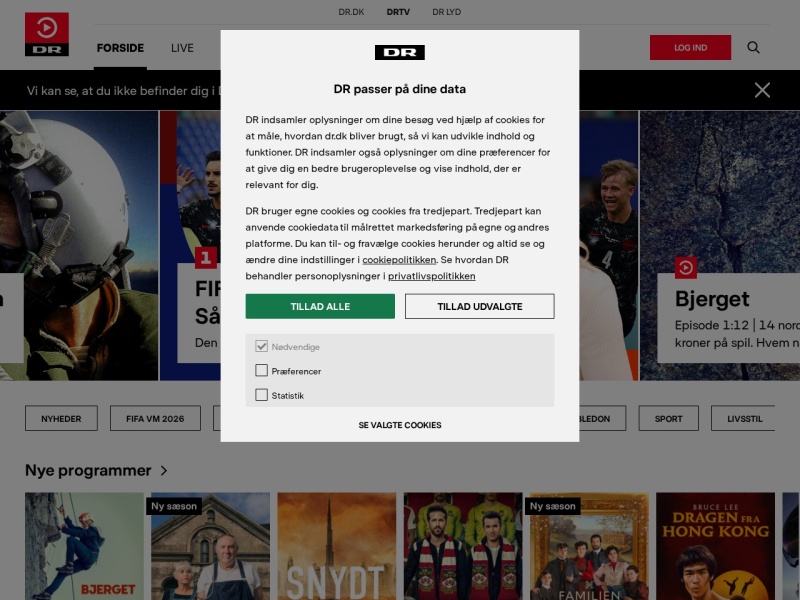The image size is (800, 600).
Task: Click the red number 1 badge on the FIFA card
Action: coord(206,258)
